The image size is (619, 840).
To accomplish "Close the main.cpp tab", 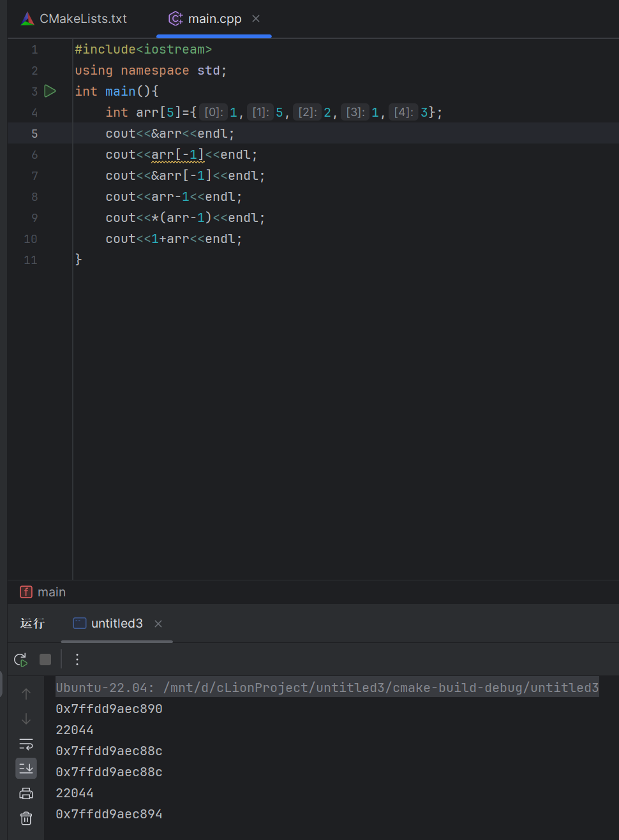I will [256, 19].
